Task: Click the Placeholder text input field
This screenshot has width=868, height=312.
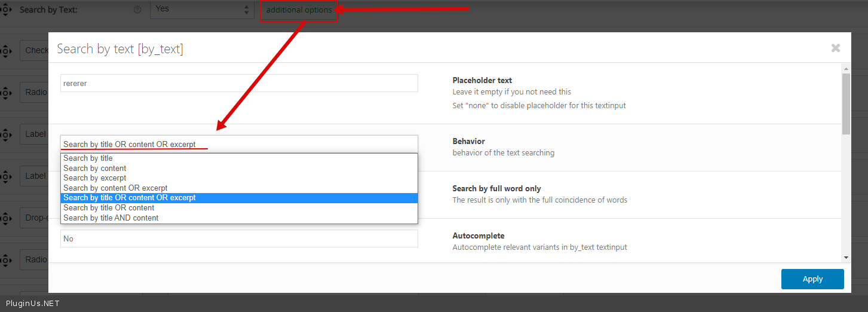Action: point(239,84)
